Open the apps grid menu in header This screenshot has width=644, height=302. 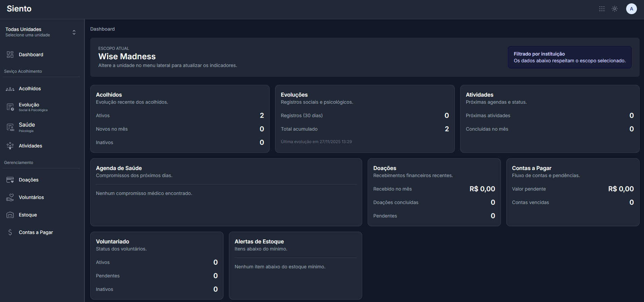coord(602,9)
